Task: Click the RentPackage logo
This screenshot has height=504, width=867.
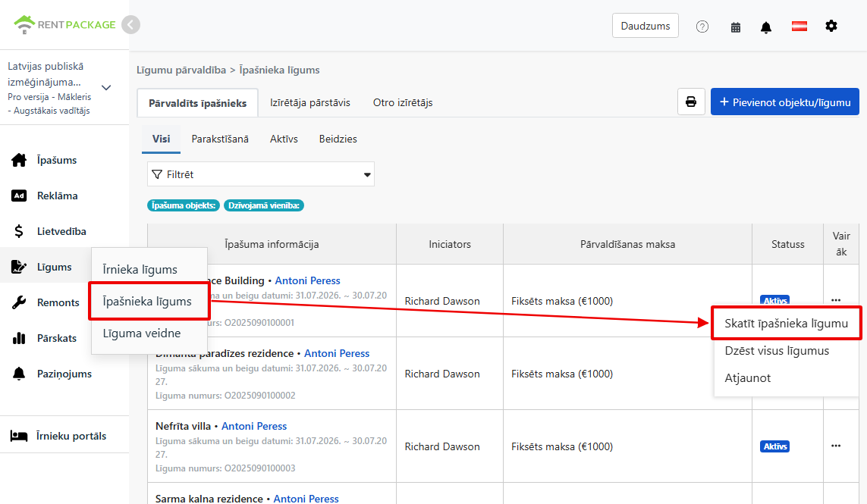Action: click(64, 24)
